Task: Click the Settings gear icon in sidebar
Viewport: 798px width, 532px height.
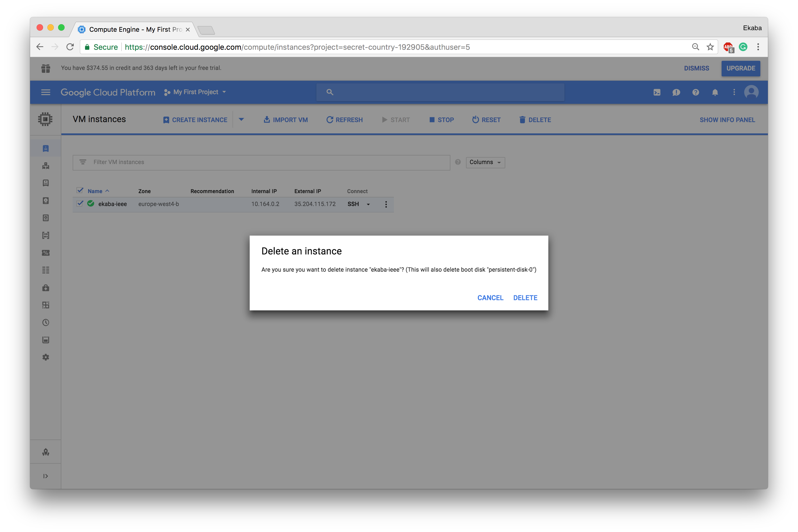Action: 46,357
